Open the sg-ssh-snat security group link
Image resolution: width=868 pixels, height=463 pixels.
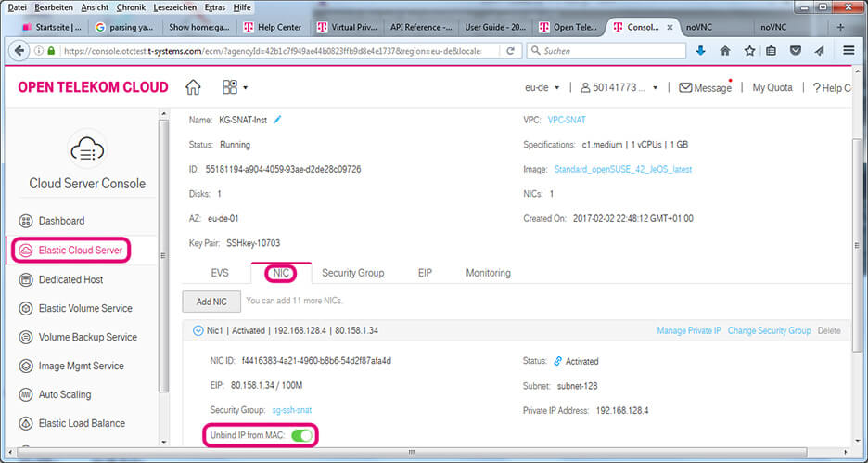pyautogui.click(x=292, y=410)
